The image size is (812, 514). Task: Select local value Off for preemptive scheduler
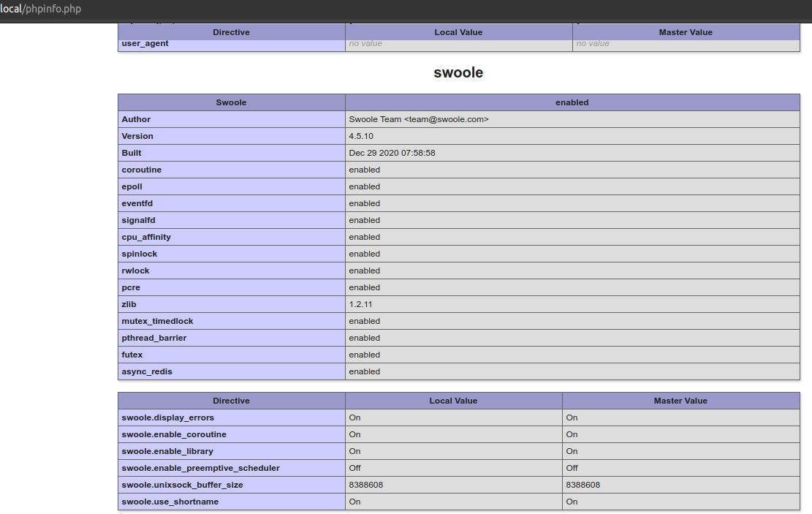354,468
